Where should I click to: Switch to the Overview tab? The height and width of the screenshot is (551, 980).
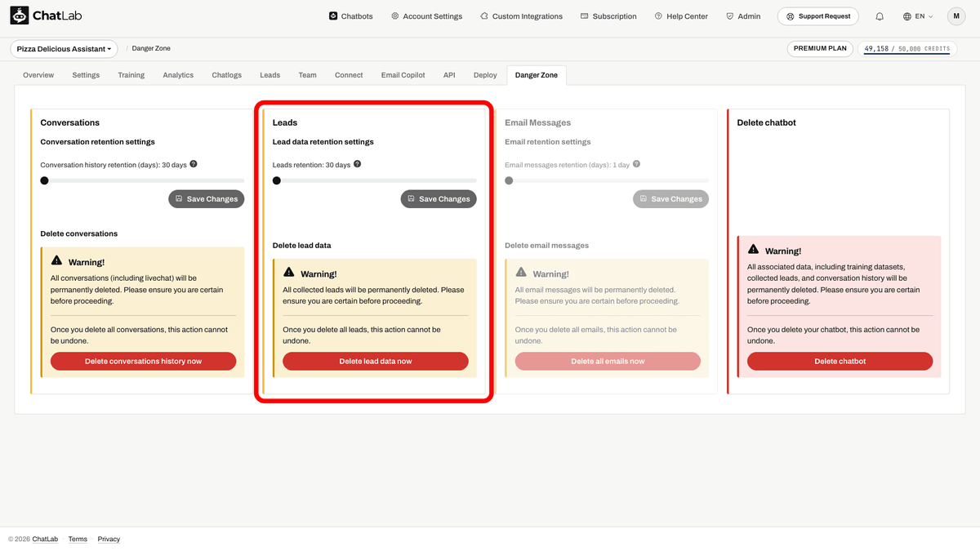38,75
